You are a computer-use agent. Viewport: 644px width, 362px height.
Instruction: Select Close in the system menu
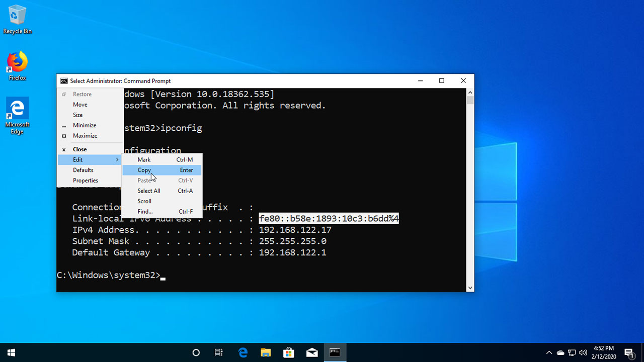[x=91, y=149]
